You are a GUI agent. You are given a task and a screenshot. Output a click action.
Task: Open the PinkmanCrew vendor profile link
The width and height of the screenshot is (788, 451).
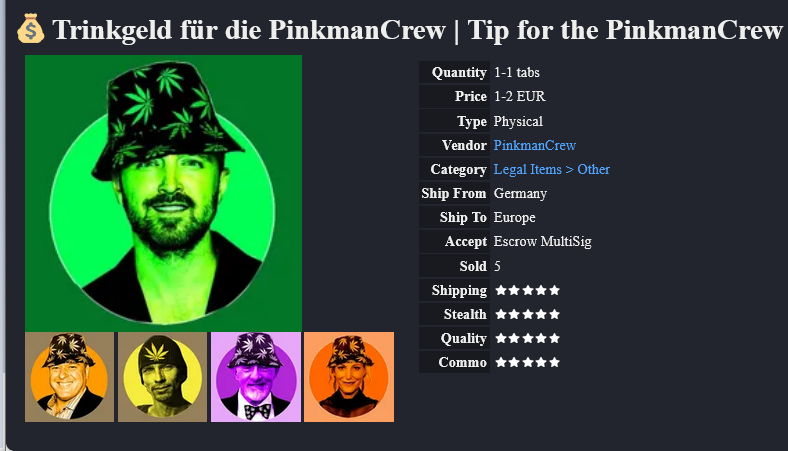tap(535, 145)
